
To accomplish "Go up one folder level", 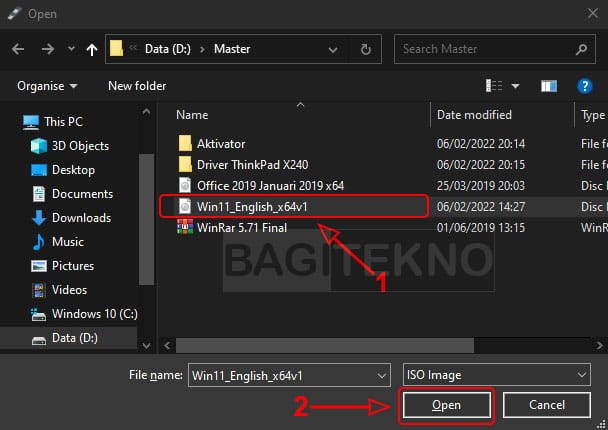I will click(92, 49).
